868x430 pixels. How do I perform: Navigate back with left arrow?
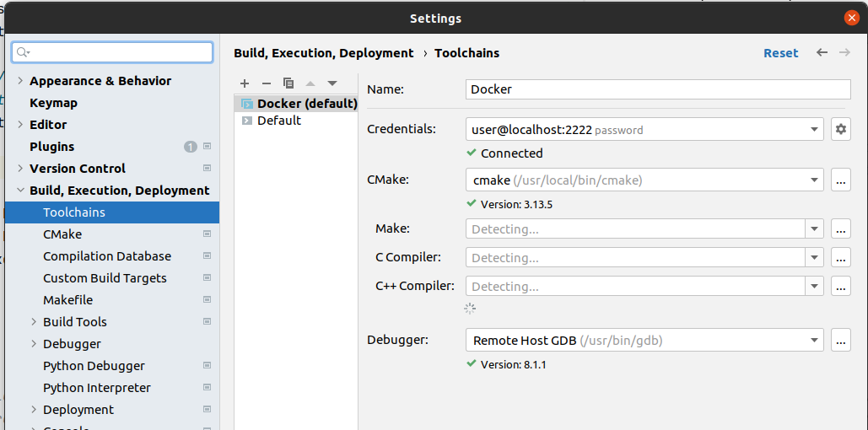(822, 52)
